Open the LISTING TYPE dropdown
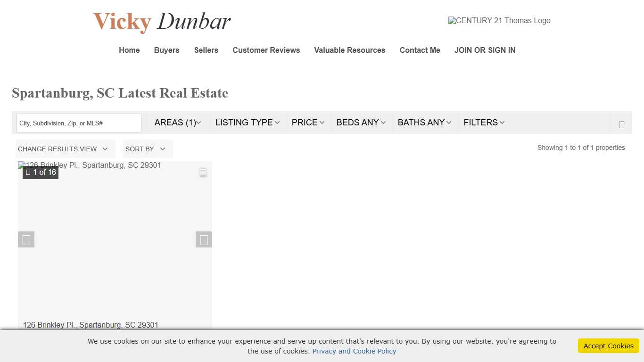Viewport: 644px width, 362px height. click(248, 123)
